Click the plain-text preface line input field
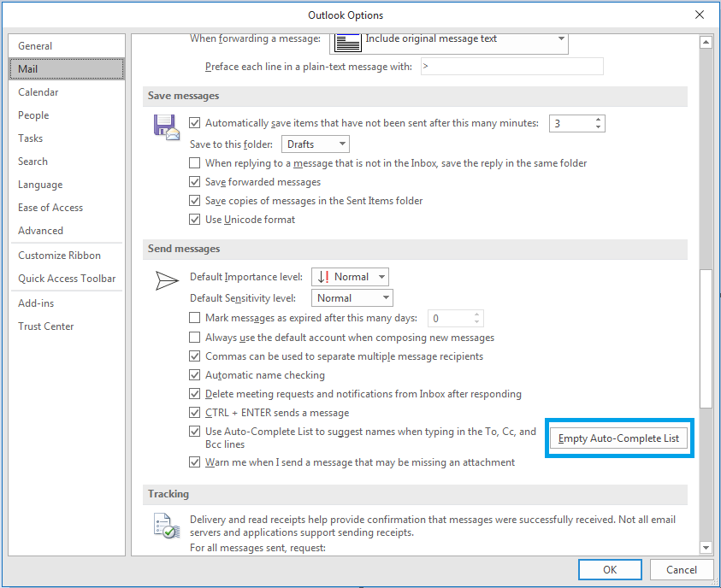Screen dimensions: 721x588 [511, 67]
